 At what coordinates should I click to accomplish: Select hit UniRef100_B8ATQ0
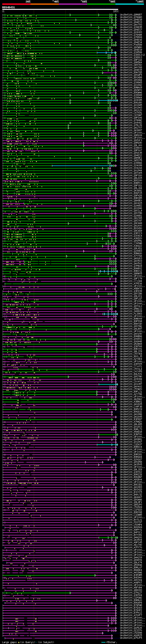[131, 324]
